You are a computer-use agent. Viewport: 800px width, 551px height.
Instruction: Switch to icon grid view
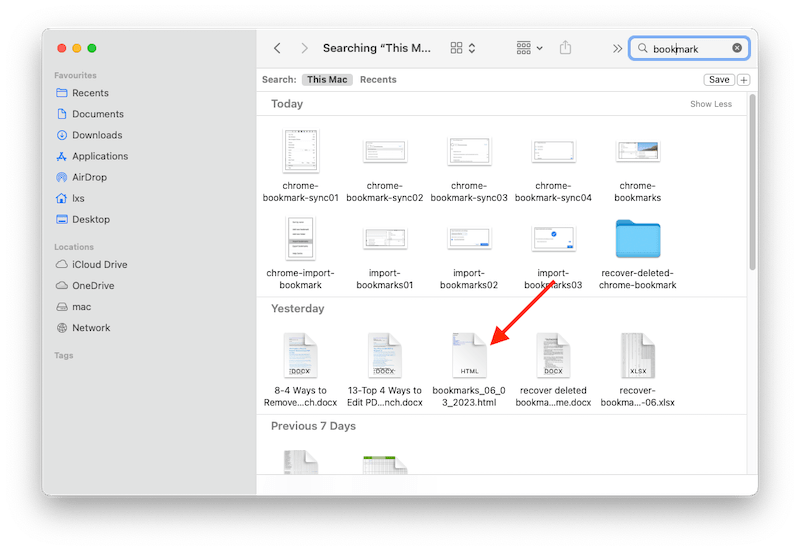tap(456, 48)
